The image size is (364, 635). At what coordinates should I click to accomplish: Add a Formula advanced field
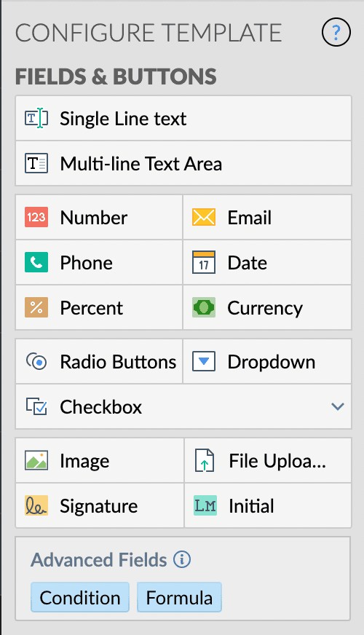(x=179, y=598)
